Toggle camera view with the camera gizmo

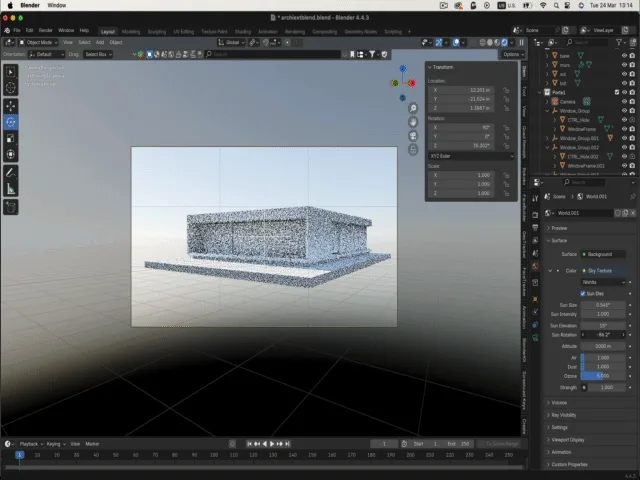pyautogui.click(x=413, y=135)
